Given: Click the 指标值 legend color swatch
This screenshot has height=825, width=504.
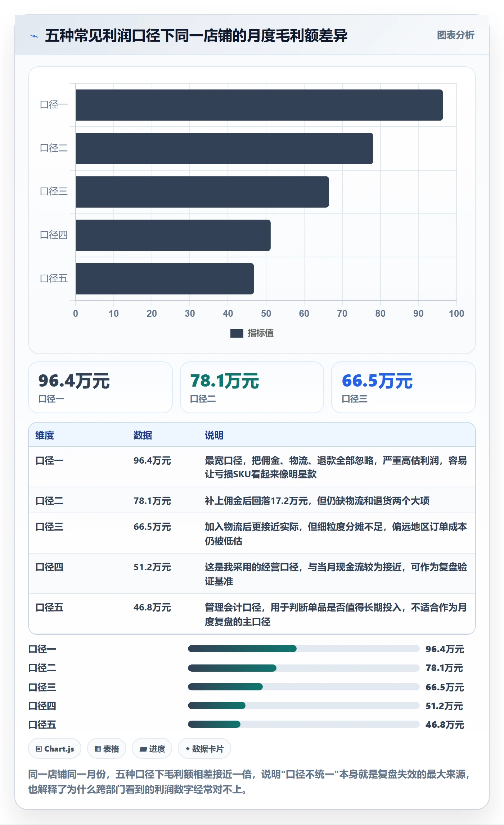Looking at the screenshot, I should tap(237, 333).
